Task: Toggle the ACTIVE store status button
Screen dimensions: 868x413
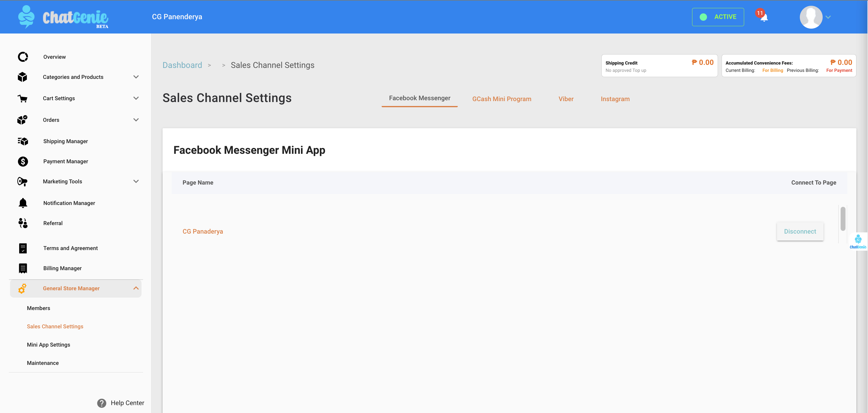Action: [718, 17]
